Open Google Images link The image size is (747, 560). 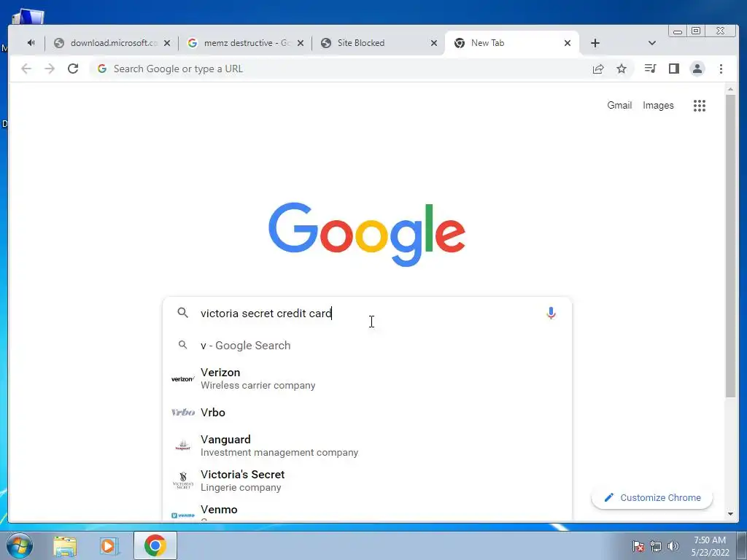(x=658, y=105)
